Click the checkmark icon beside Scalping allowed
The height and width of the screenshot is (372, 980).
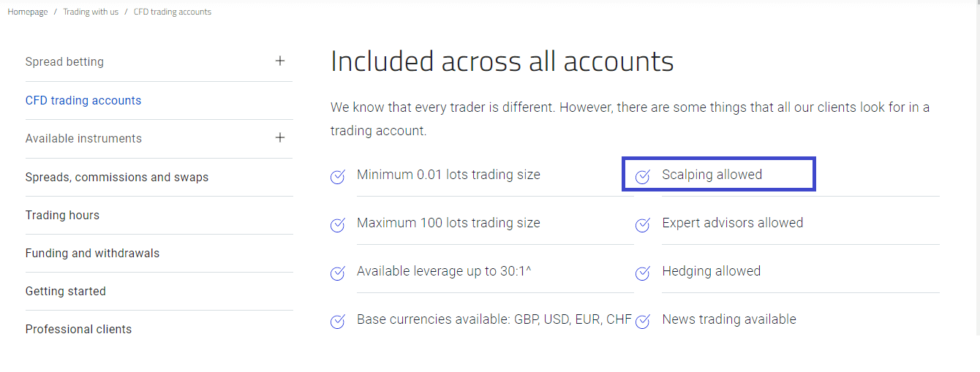643,176
